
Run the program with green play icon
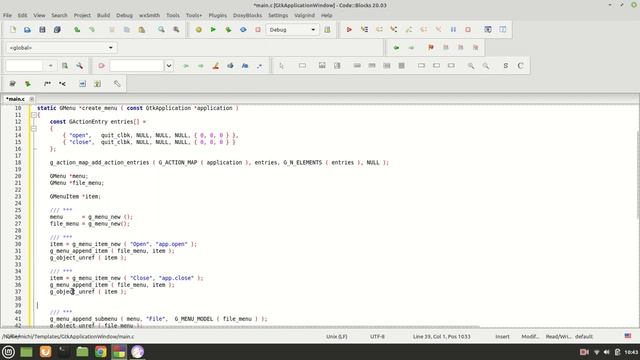(213, 29)
